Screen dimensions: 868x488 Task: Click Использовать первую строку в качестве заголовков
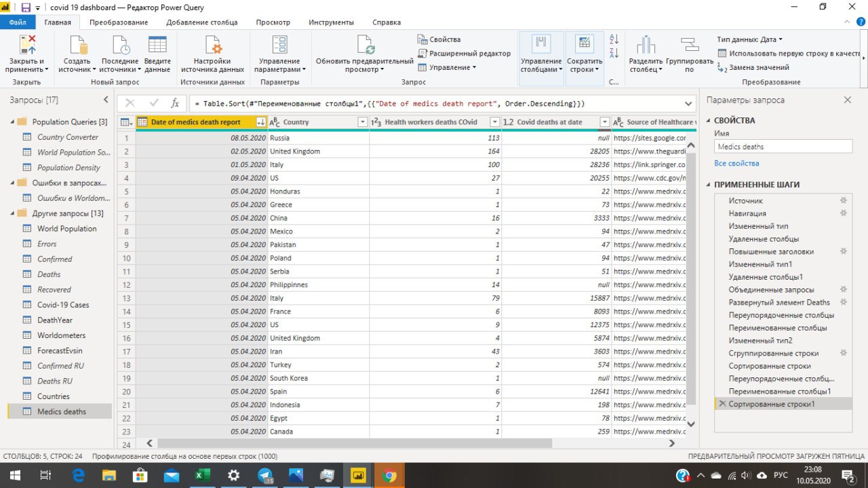(x=789, y=53)
